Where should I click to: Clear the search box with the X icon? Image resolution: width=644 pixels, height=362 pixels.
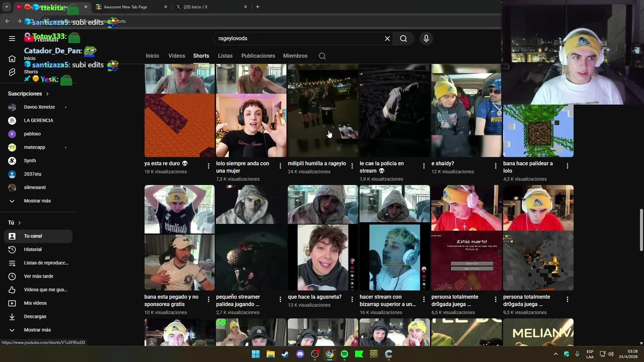[387, 38]
